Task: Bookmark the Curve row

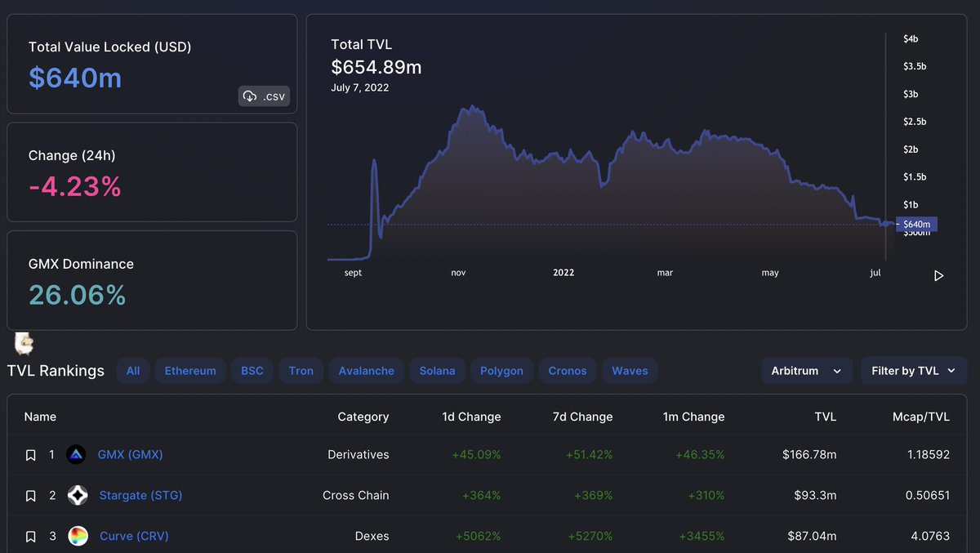Action: [x=30, y=536]
